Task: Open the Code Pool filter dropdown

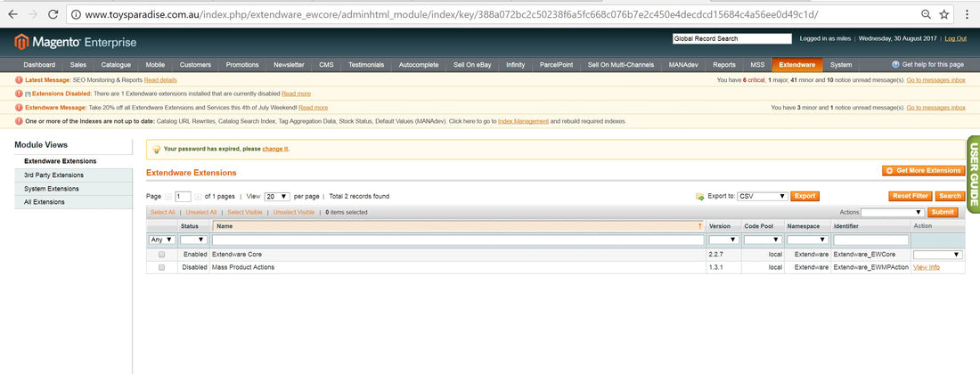Action: (763, 240)
